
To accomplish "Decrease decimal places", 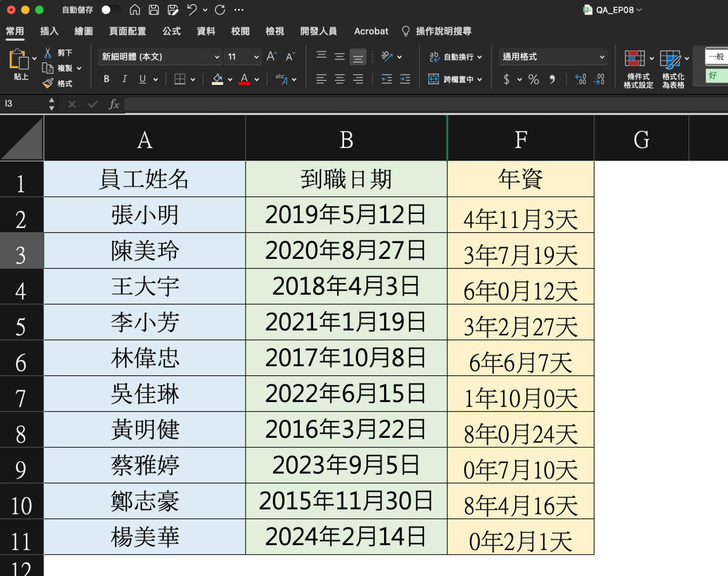I will 599,79.
